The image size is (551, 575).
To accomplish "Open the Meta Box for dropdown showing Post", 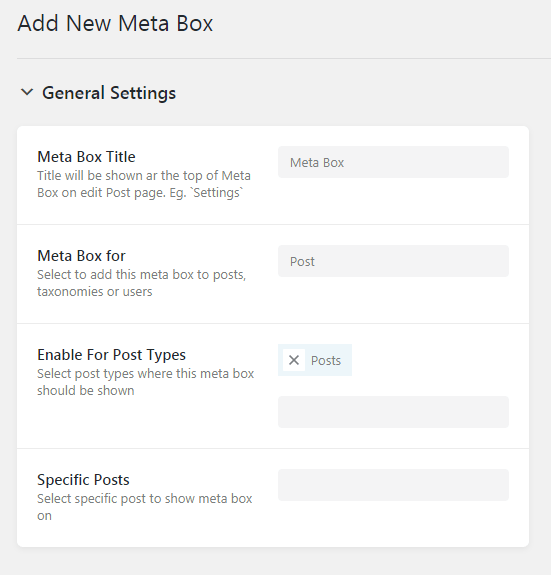I will [x=393, y=261].
